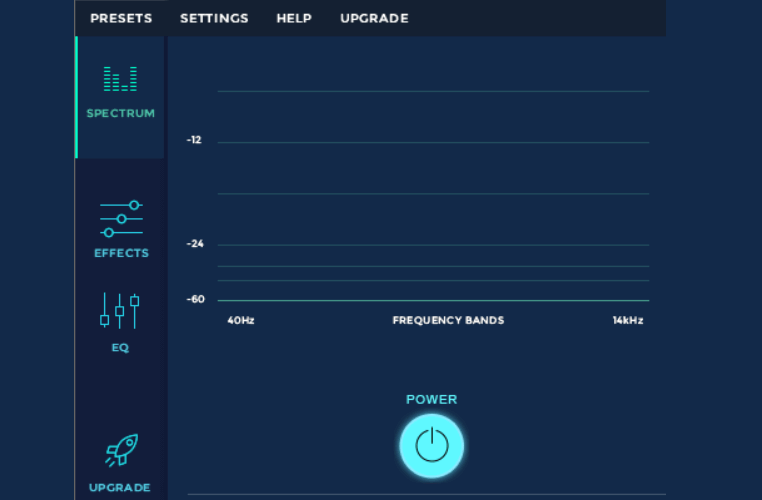Open the EQ faders icon

(120, 310)
